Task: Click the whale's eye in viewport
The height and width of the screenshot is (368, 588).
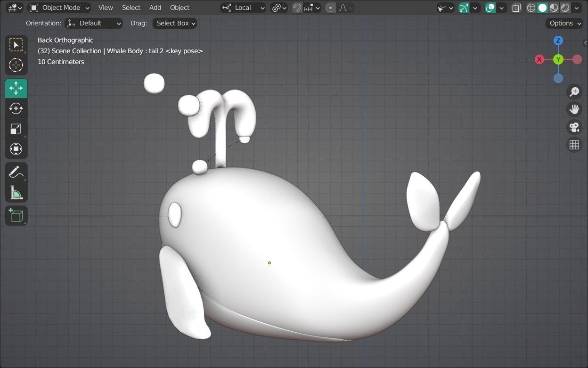Action: [175, 214]
